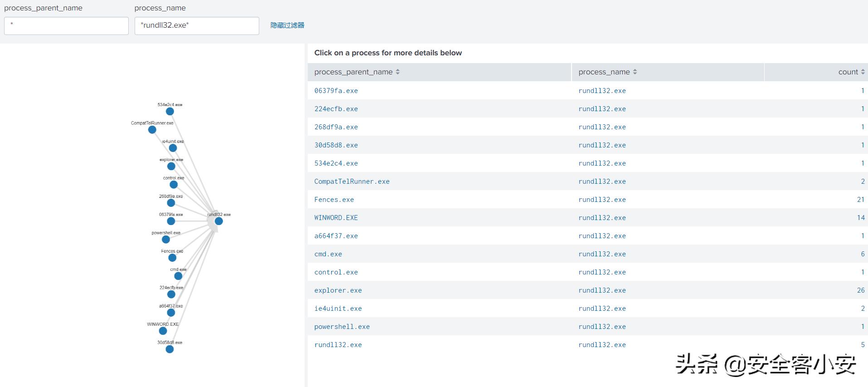Click process_name cell in the Fences.exe row
Viewport: 868px width, 387px height.
coord(602,200)
